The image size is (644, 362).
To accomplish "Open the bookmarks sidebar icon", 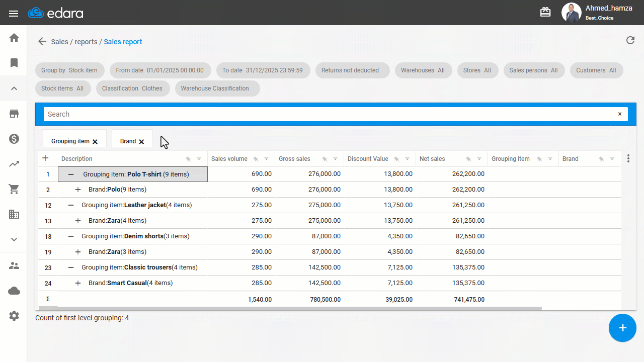I will tap(14, 63).
